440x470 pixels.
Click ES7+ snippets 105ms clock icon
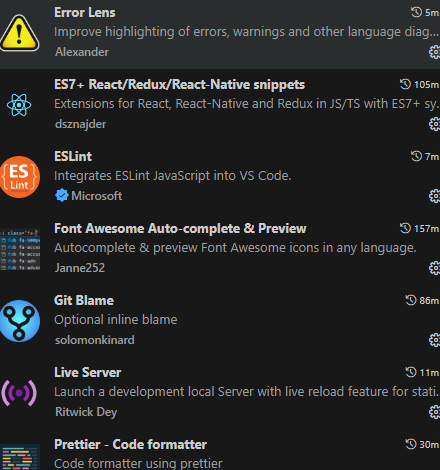click(x=405, y=84)
